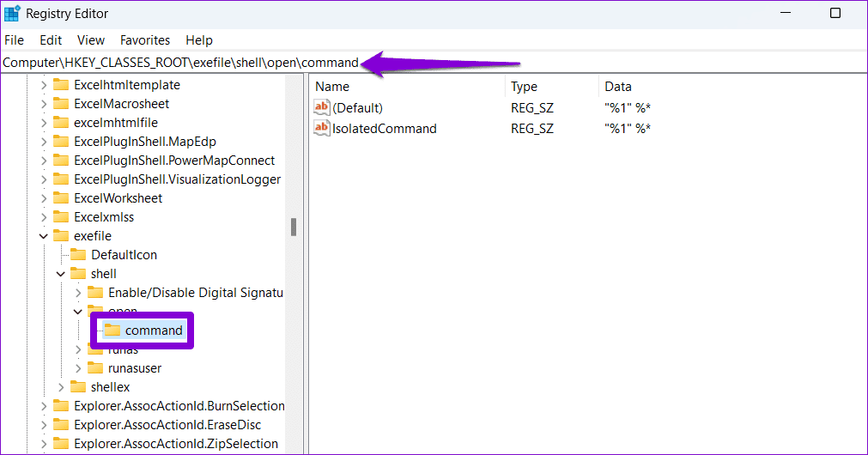The image size is (868, 455).
Task: Select the runasuser folder icon
Action: (x=95, y=367)
